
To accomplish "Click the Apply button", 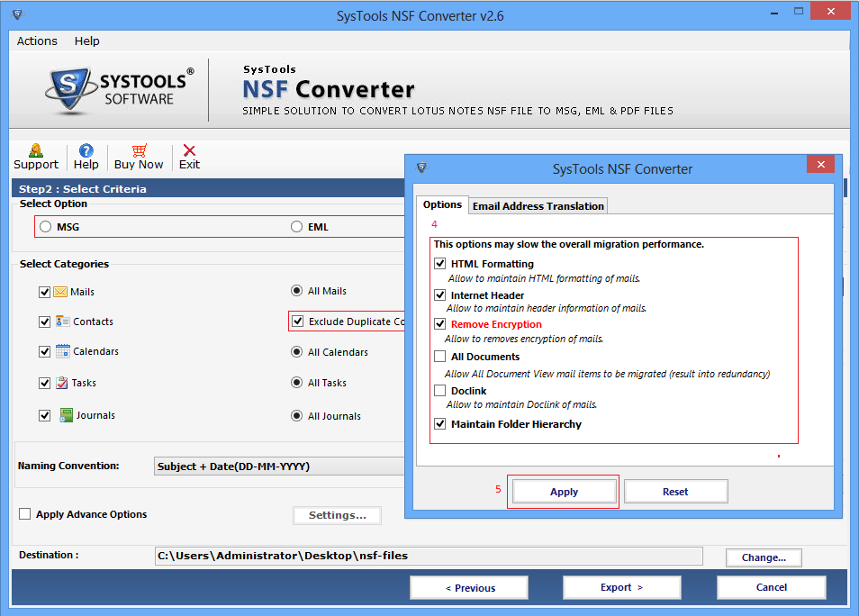I will 565,492.
